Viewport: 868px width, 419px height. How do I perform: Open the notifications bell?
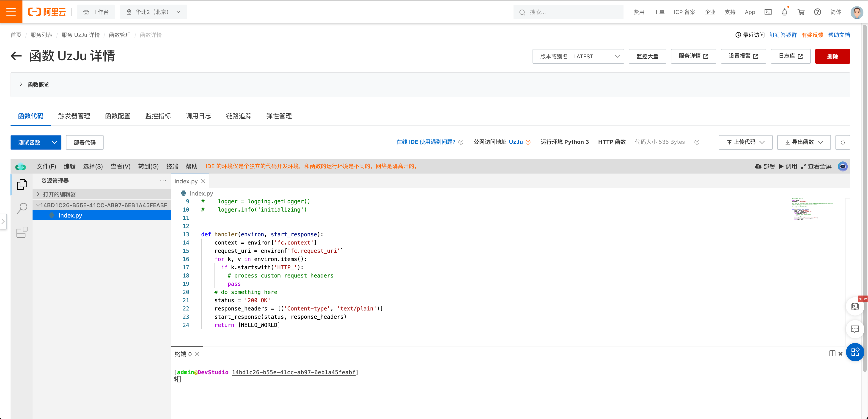coord(784,12)
